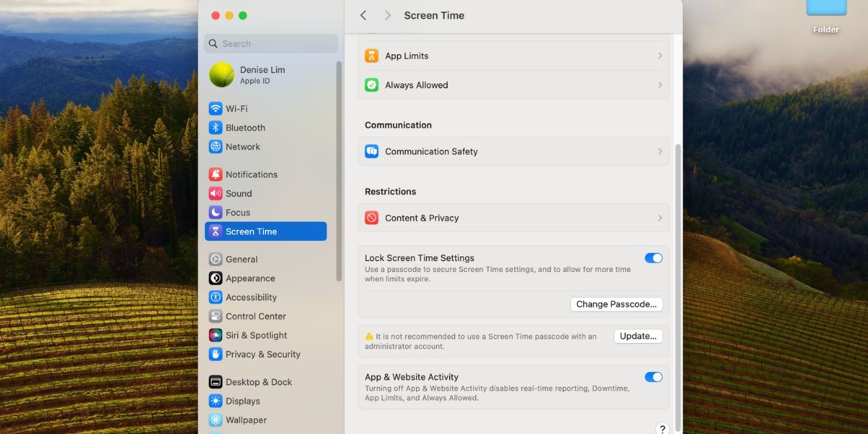Click the Network globe icon
Screen dimensions: 868x434
tap(216, 147)
